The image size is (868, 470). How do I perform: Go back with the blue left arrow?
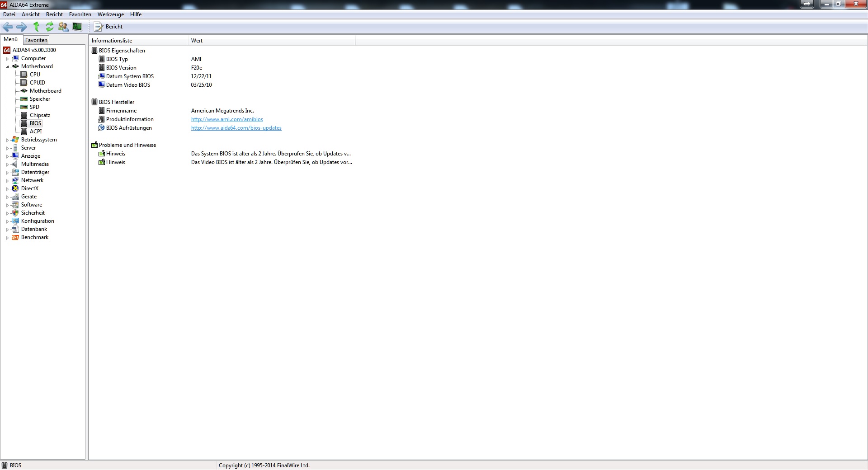click(x=8, y=27)
